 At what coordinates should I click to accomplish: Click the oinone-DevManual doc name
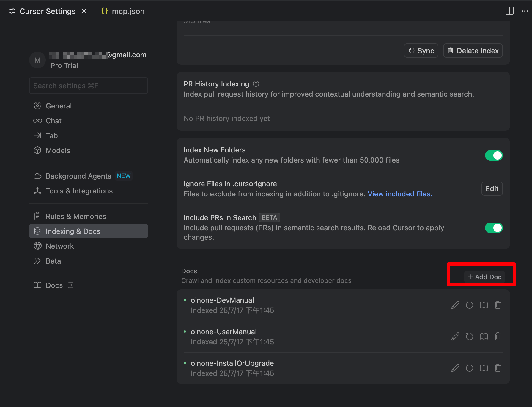(222, 300)
